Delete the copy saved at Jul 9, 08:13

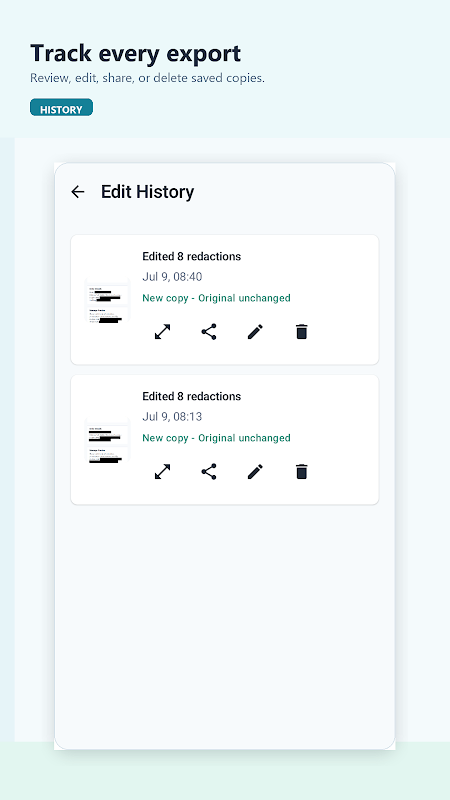pyautogui.click(x=302, y=471)
